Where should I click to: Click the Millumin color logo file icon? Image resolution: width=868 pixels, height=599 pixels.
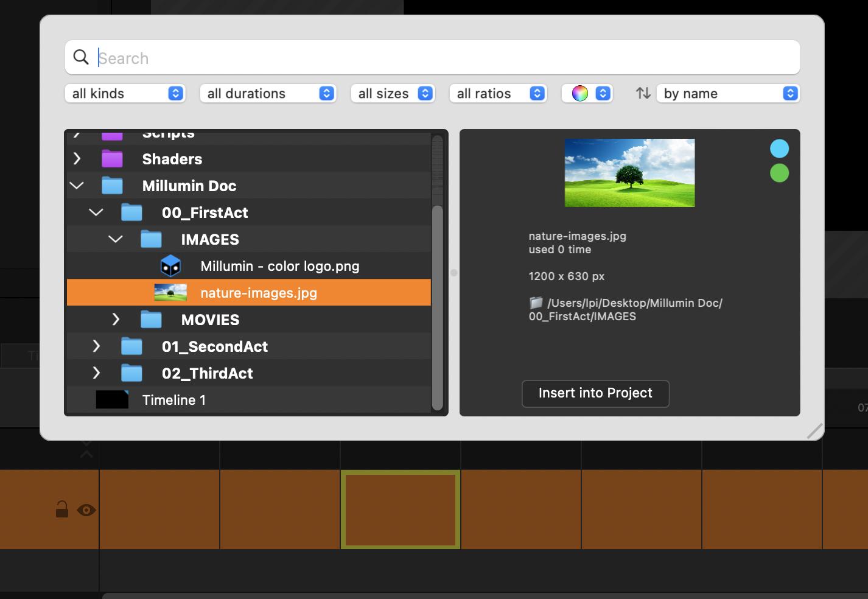tap(170, 266)
